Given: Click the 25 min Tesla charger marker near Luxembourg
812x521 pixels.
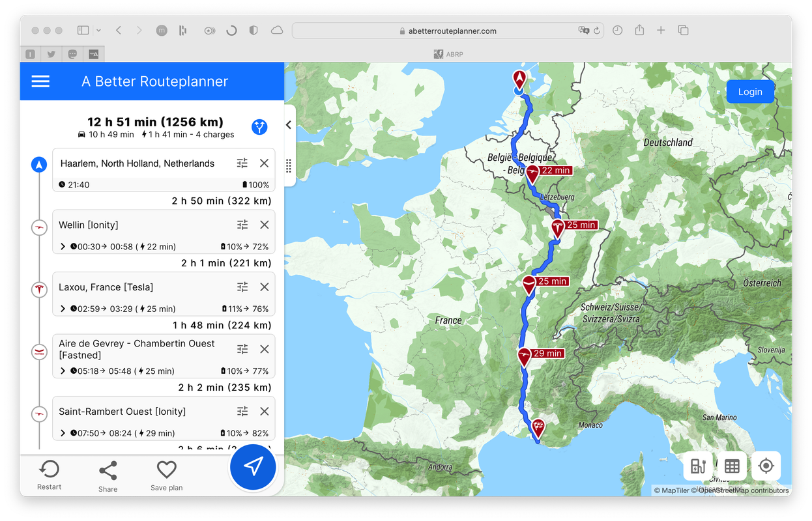Looking at the screenshot, I should pyautogui.click(x=557, y=228).
